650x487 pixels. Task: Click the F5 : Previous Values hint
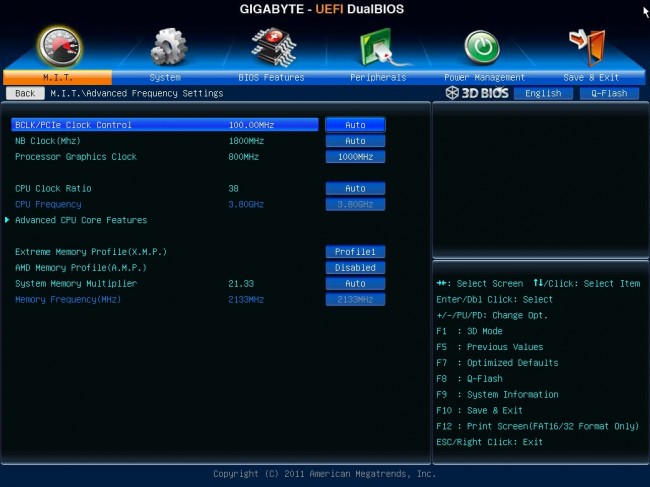(490, 347)
